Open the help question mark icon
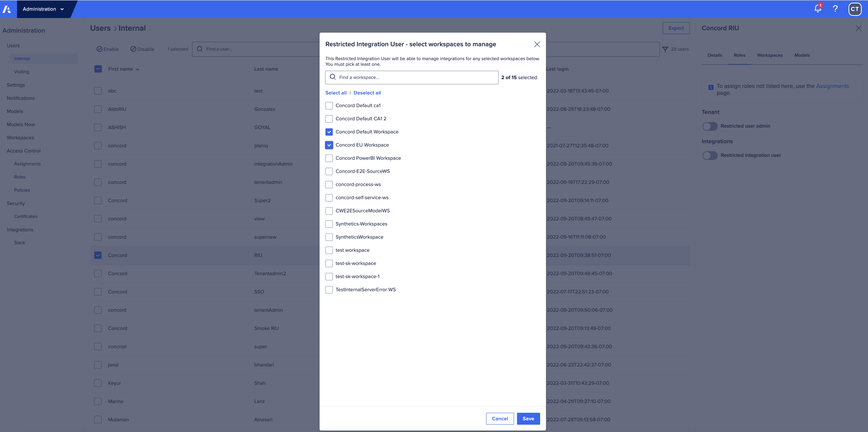 (x=835, y=9)
